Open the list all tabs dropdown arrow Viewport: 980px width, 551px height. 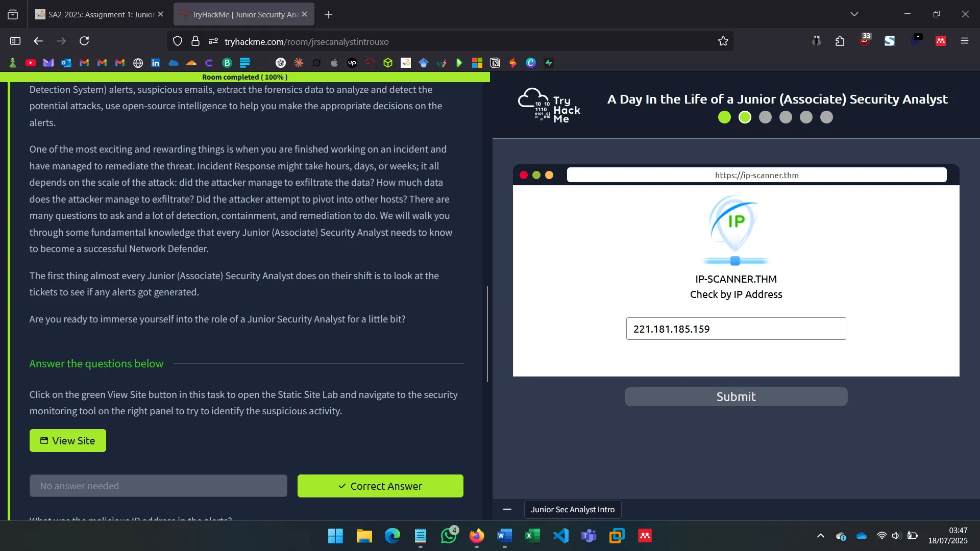854,14
